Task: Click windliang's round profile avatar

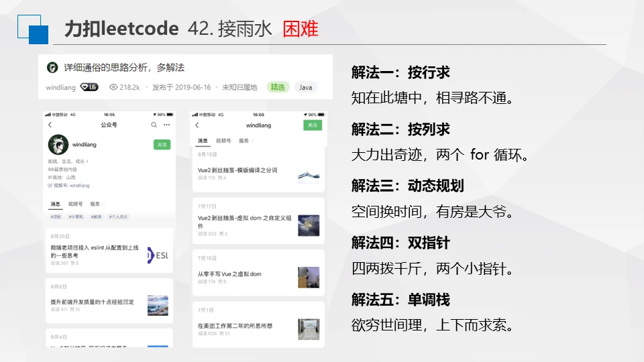Action: (x=58, y=145)
